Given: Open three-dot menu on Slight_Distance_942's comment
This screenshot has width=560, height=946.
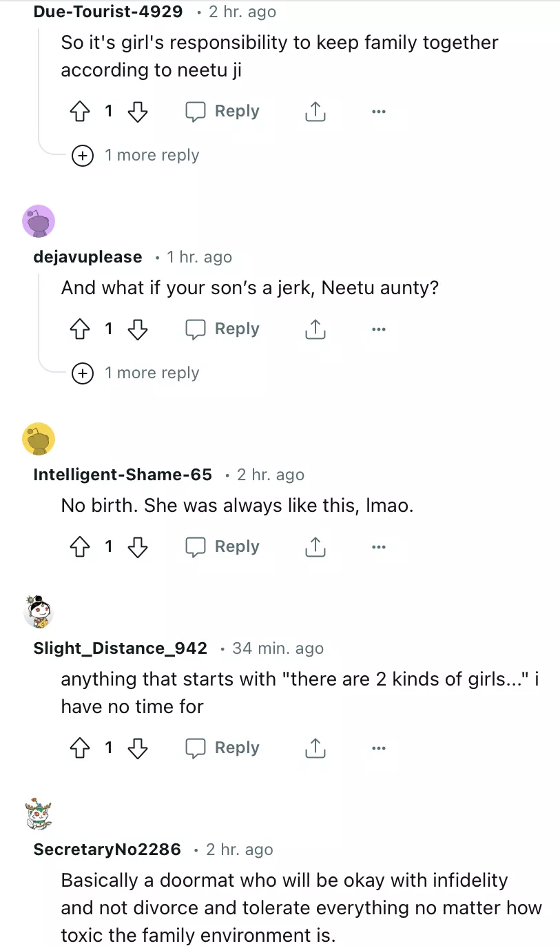Looking at the screenshot, I should [x=378, y=748].
